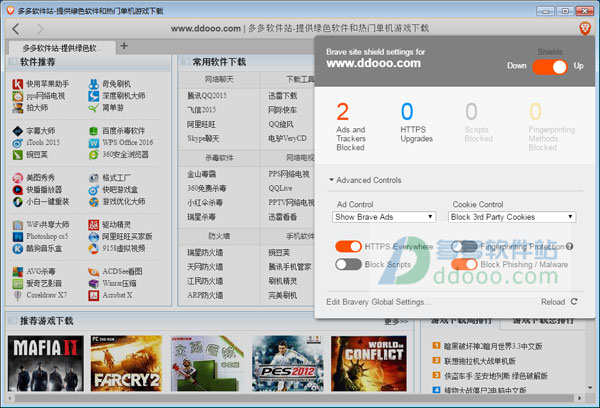Open Edit Bravery Global Settings link
This screenshot has width=600, height=408.
tap(378, 302)
